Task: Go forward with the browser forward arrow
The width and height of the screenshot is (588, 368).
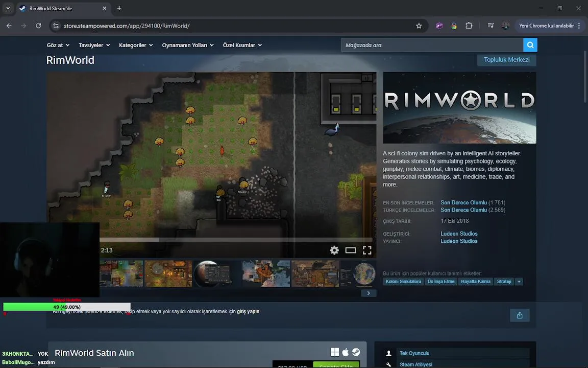Action: tap(23, 26)
